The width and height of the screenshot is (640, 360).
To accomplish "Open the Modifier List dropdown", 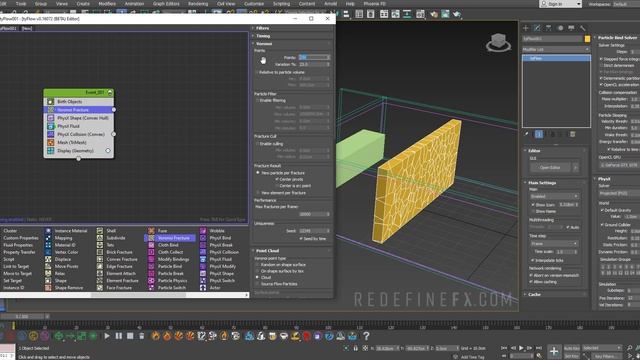I will [x=556, y=49].
